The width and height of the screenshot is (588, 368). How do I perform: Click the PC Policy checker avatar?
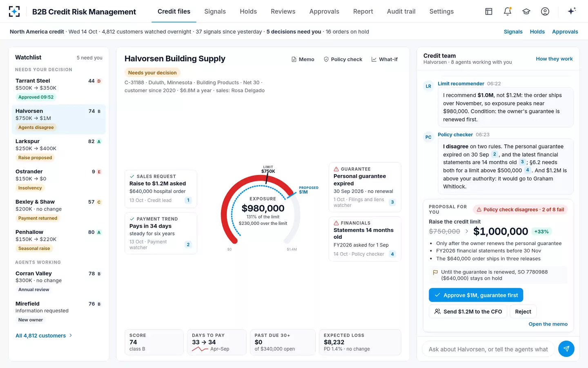[428, 137]
